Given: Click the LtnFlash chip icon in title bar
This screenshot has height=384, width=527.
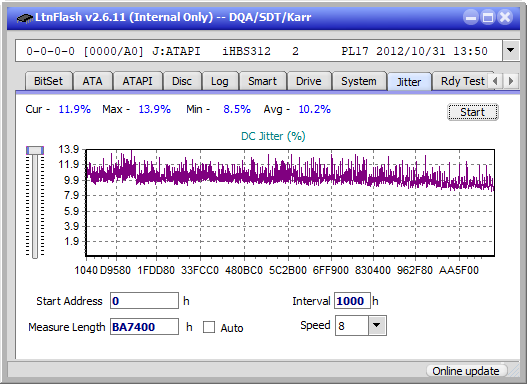Looking at the screenshot, I should pyautogui.click(x=24, y=17).
